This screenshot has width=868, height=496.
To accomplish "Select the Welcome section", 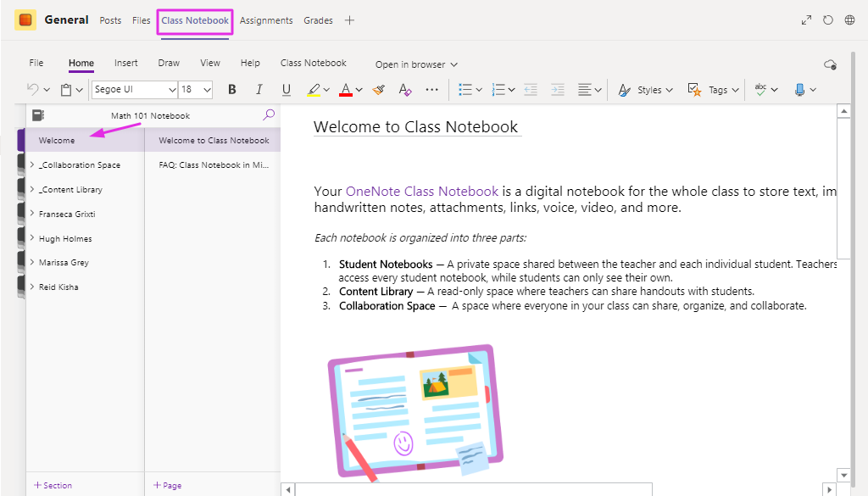I will pyautogui.click(x=85, y=140).
